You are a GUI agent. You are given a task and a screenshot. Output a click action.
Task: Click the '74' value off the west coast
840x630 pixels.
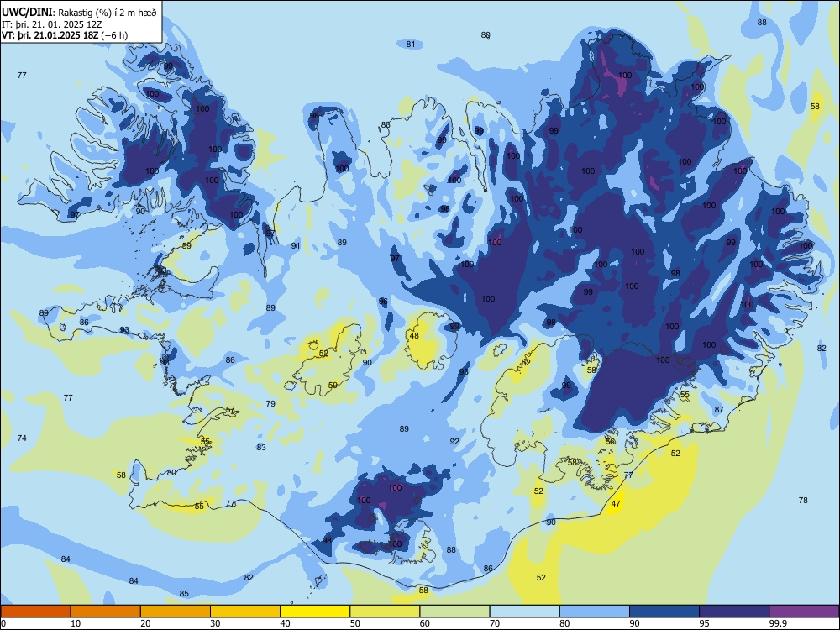tap(22, 438)
